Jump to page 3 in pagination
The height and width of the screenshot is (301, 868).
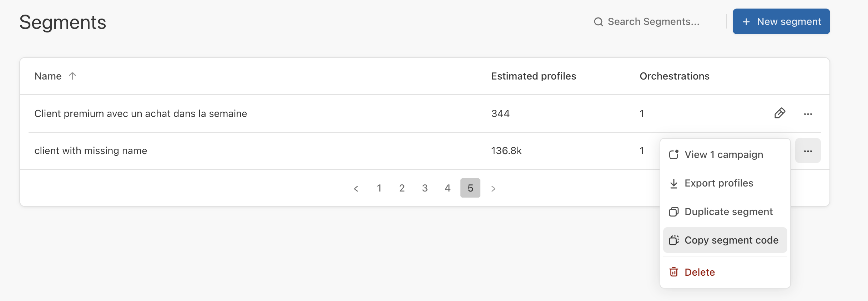tap(425, 188)
